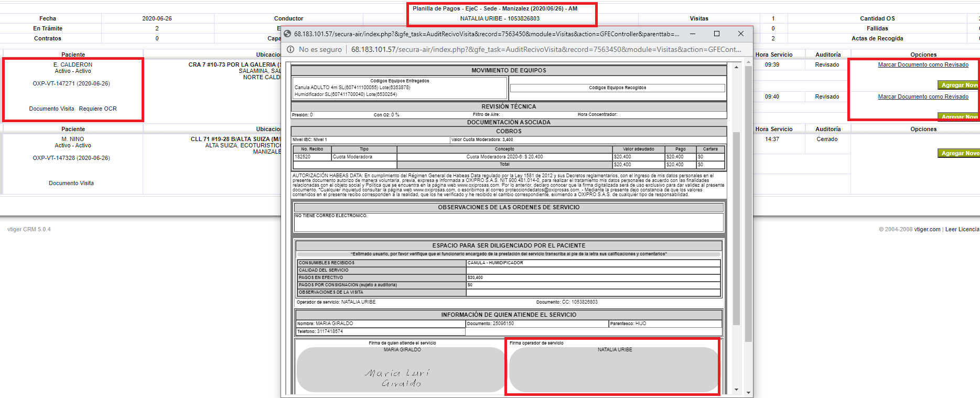Click PAGOS EN EFECTIVO row label
This screenshot has height=398, width=980.
coord(382,277)
